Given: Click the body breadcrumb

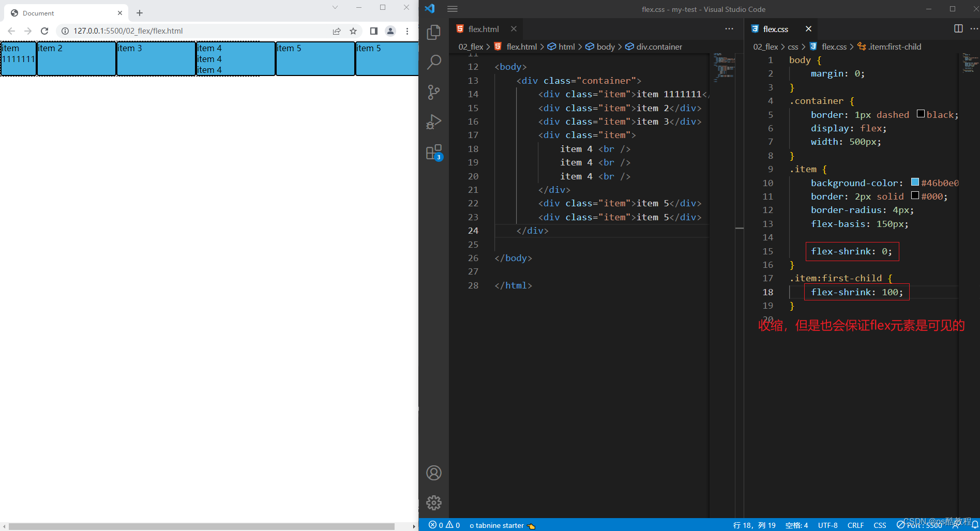Looking at the screenshot, I should [x=600, y=47].
